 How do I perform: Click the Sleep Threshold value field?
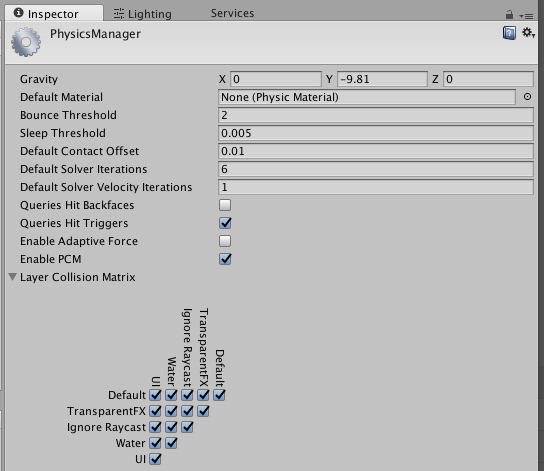(376, 133)
